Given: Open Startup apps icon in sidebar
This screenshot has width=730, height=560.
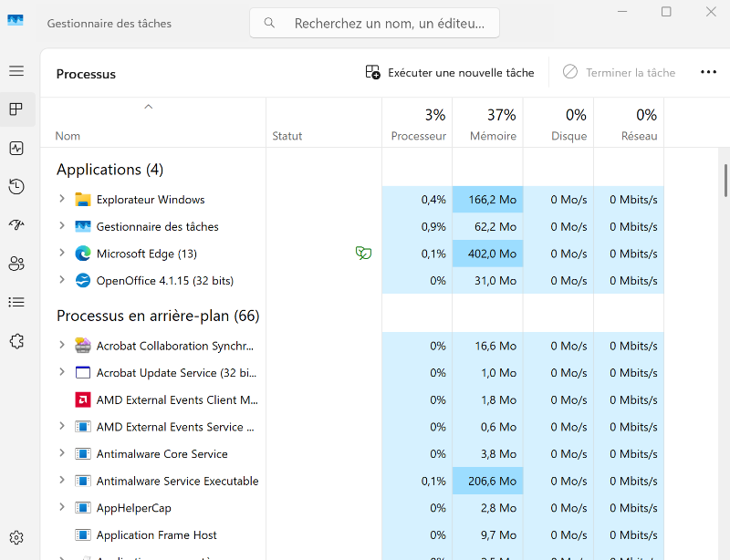Looking at the screenshot, I should (16, 225).
